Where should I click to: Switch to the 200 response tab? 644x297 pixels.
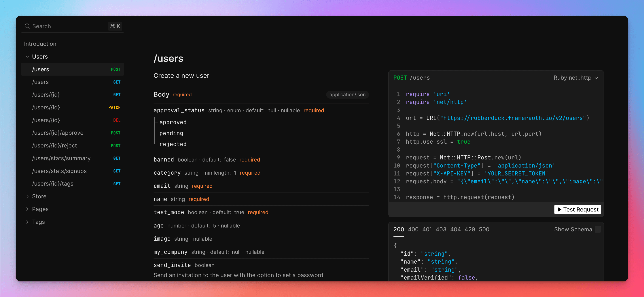(398, 230)
